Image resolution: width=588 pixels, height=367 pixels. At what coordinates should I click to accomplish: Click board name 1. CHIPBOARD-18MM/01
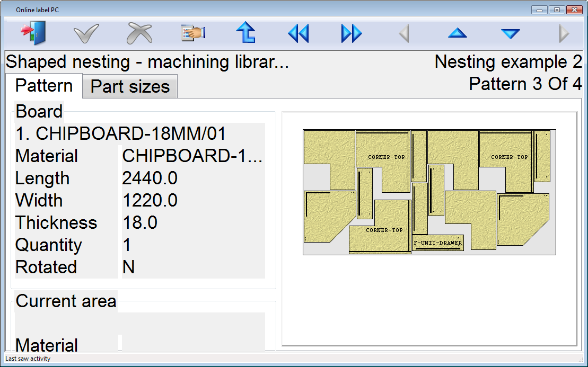pos(121,133)
